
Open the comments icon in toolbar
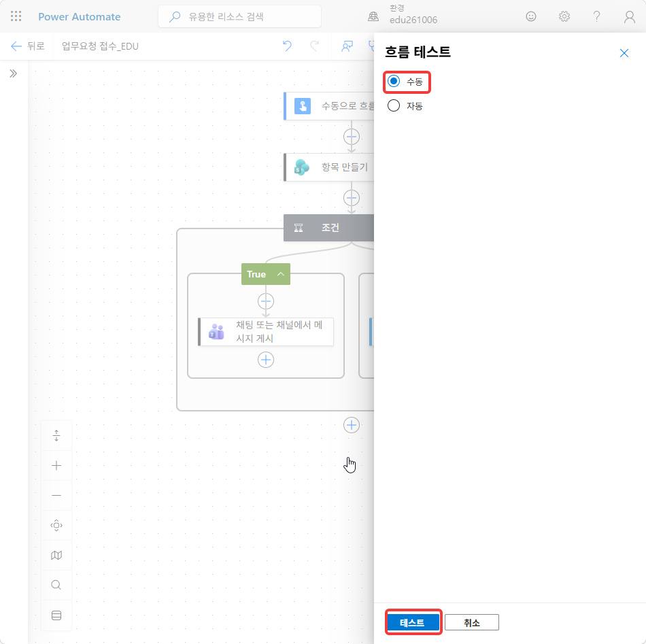click(347, 46)
